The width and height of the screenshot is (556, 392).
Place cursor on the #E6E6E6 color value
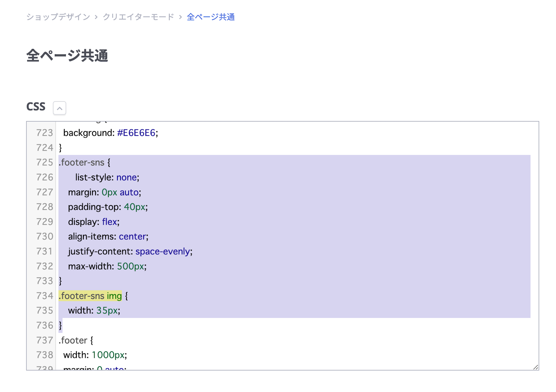(136, 133)
